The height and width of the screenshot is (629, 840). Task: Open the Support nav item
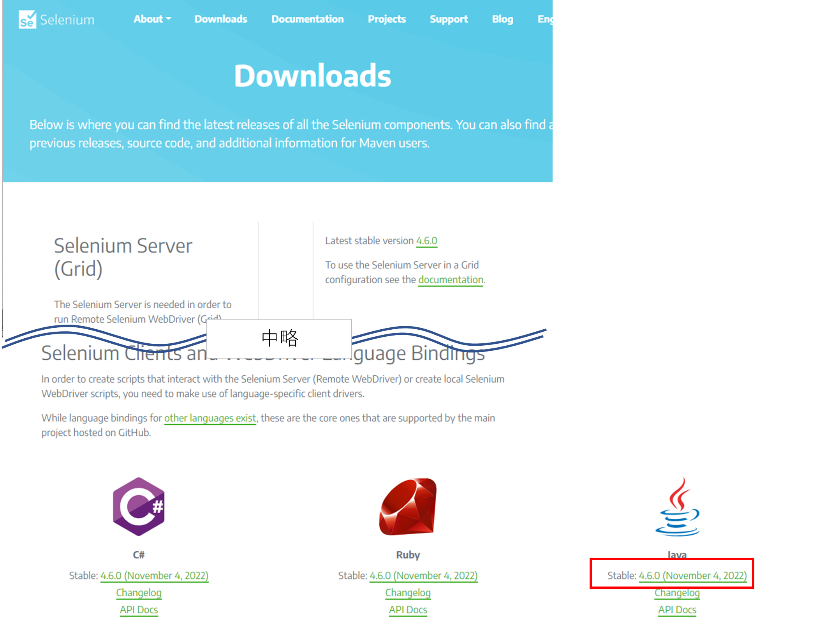point(449,19)
